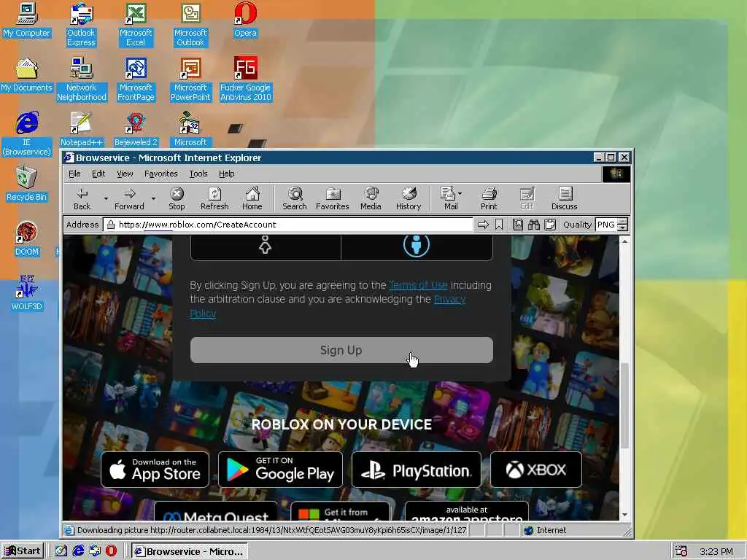This screenshot has width=747, height=560.
Task: Click the Go arrow next to the address bar
Action: pos(483,225)
